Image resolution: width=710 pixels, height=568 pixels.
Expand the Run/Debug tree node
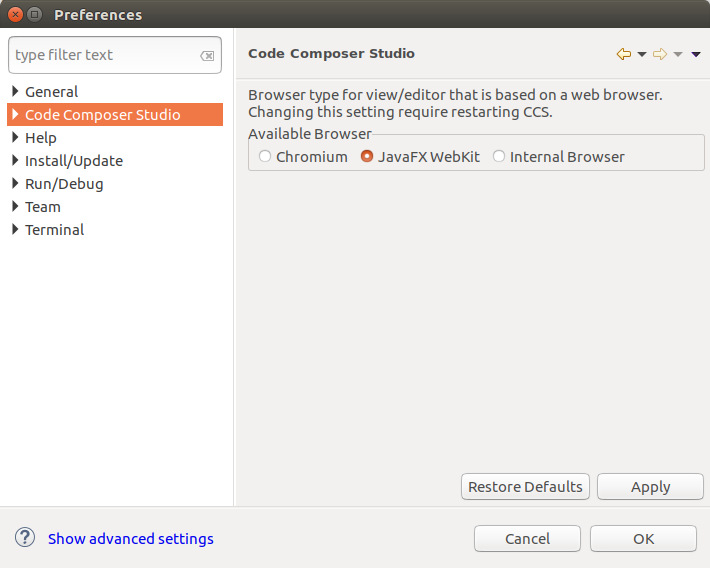pos(15,184)
